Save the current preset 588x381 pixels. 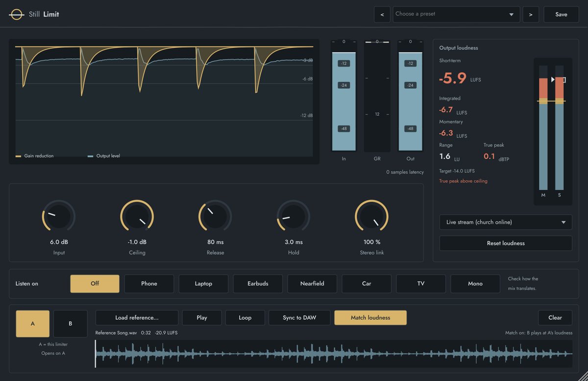pyautogui.click(x=561, y=14)
